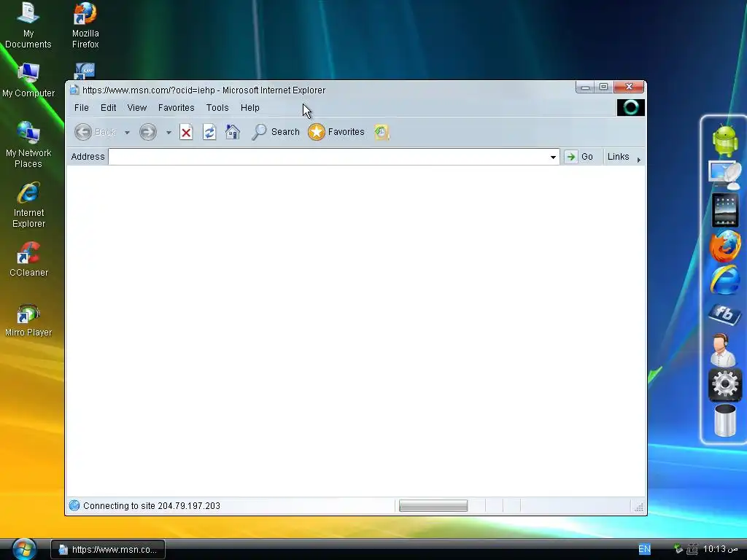
Task: Click the taskbar clock showing 10:13
Action: 720,549
